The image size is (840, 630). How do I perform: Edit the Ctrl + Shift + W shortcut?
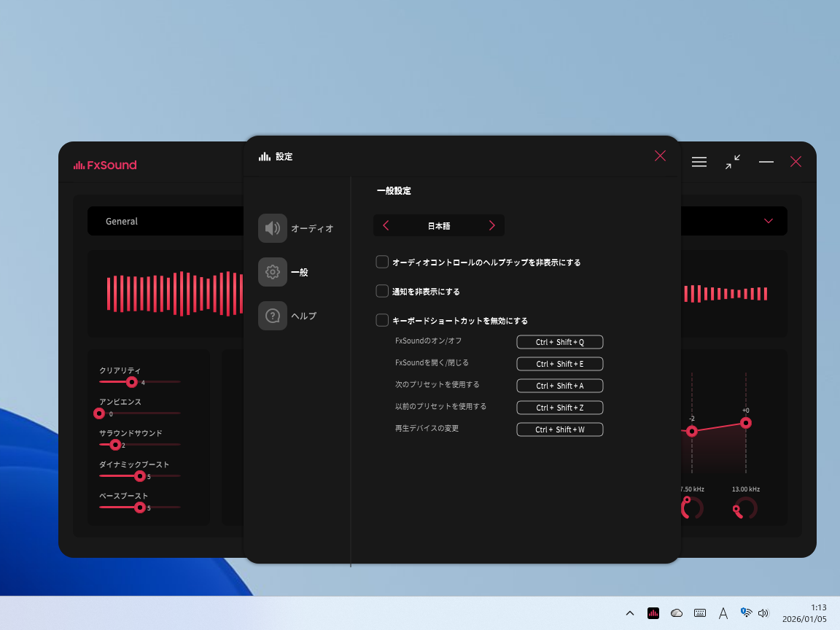560,429
